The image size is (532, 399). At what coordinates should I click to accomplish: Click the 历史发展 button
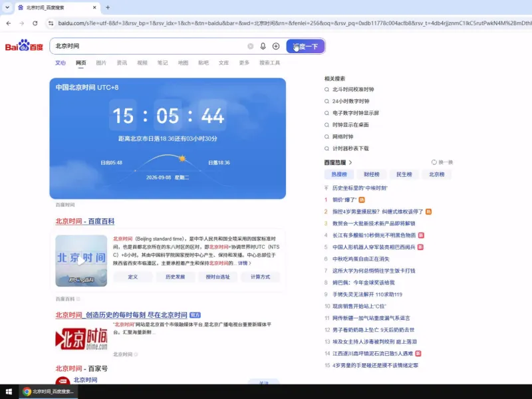(175, 277)
